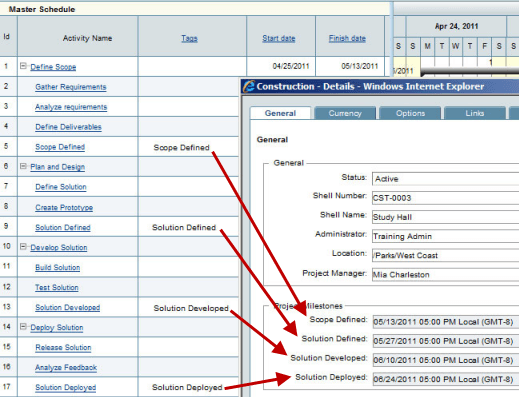This screenshot has width=519, height=397.
Task: Click the Location field /Parks/West Coast
Action: click(445, 256)
